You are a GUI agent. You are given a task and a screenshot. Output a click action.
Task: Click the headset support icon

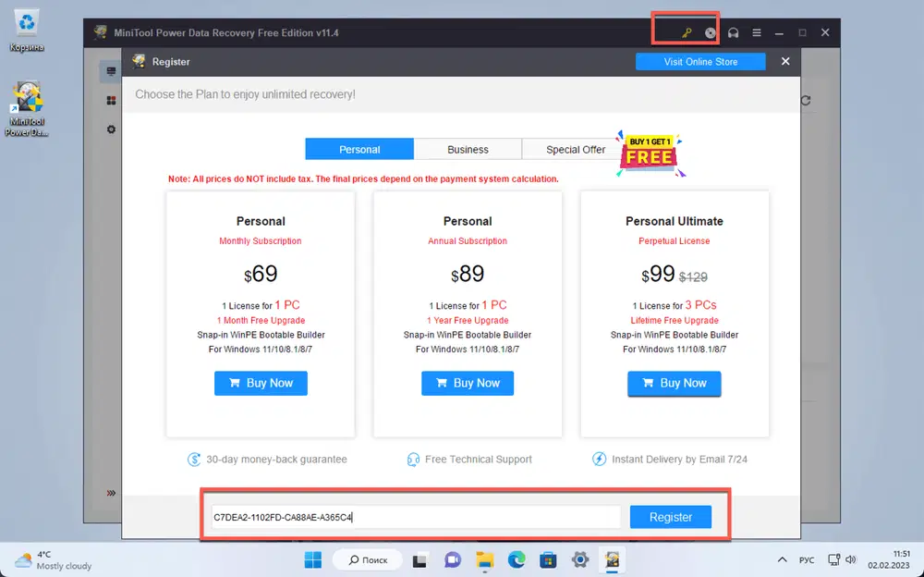[733, 31]
